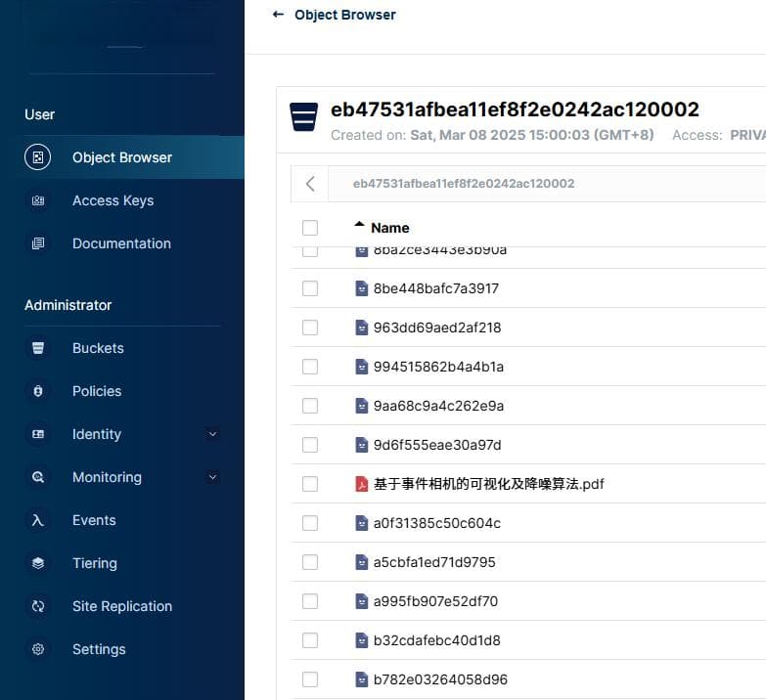Click the Events lambda icon

click(x=37, y=520)
